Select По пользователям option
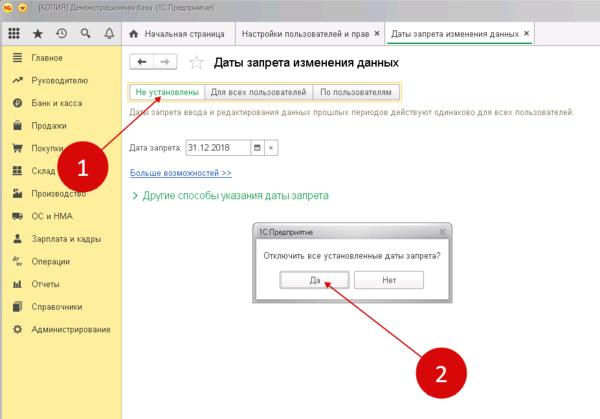Screen dimensions: 600x419 tap(356, 92)
